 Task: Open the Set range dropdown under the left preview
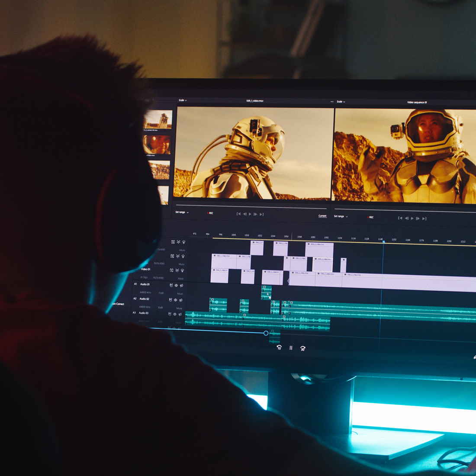181,212
